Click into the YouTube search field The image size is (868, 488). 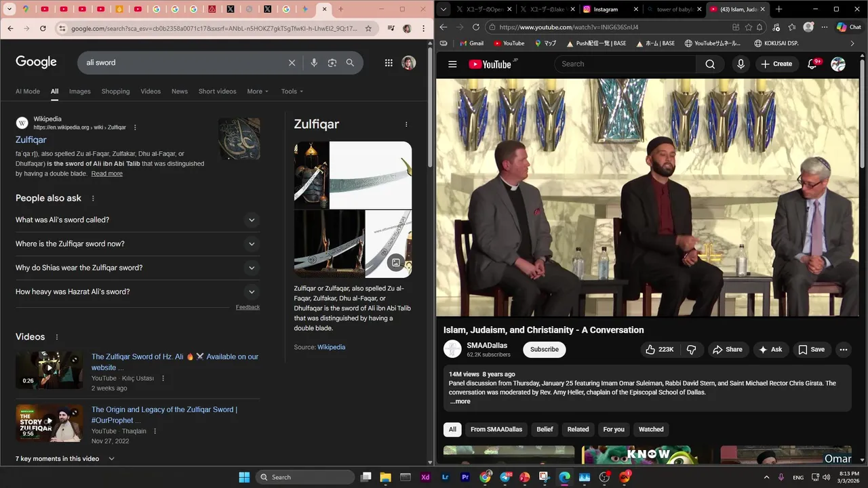[x=625, y=64]
